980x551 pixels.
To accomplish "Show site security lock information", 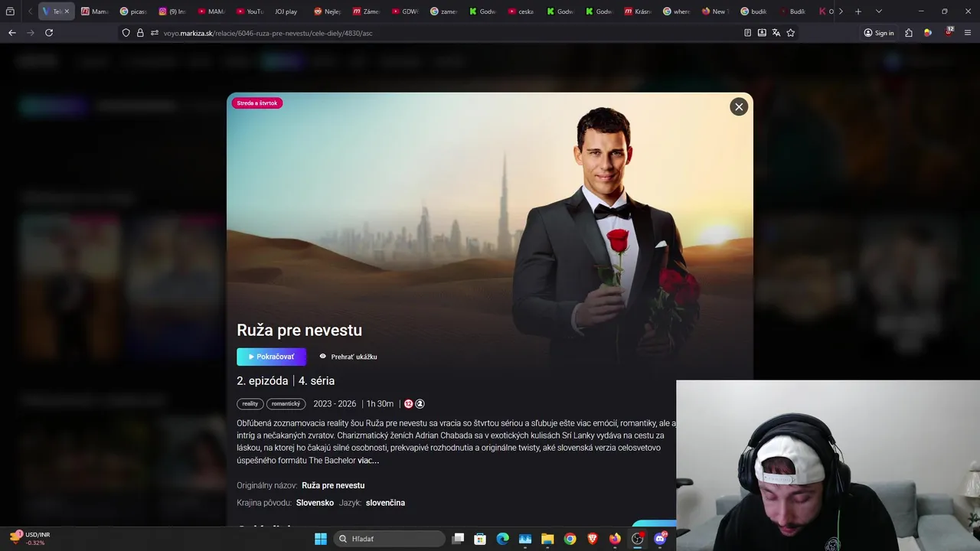I will [140, 33].
